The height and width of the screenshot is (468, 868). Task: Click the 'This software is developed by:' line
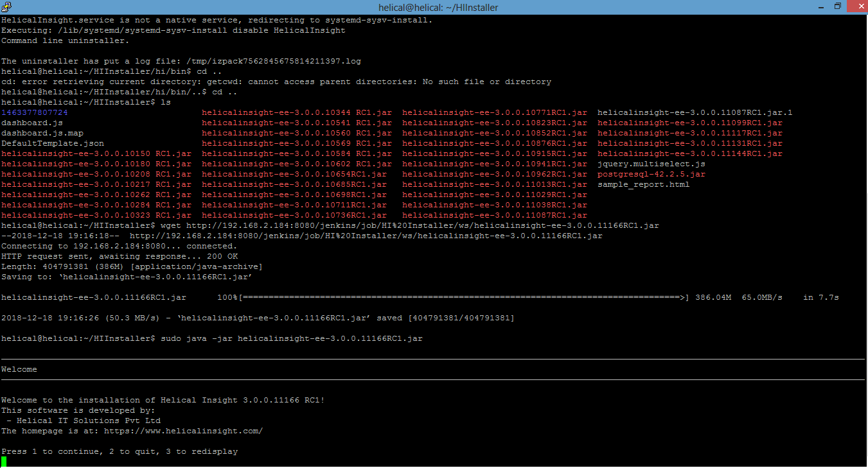coord(78,410)
